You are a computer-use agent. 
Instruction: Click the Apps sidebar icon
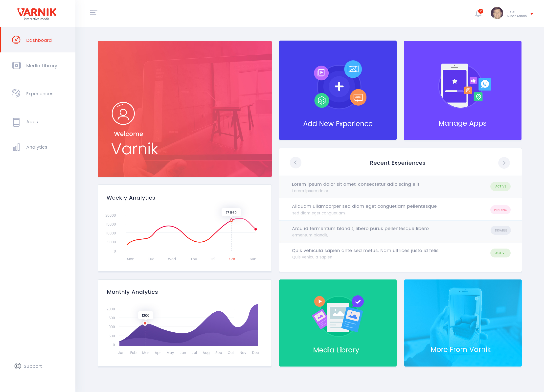[x=17, y=122]
